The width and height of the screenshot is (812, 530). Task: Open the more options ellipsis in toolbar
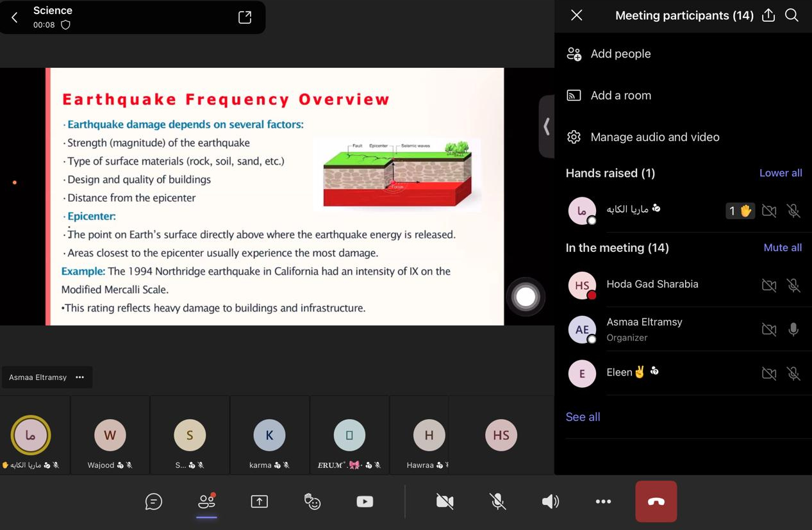(x=603, y=502)
